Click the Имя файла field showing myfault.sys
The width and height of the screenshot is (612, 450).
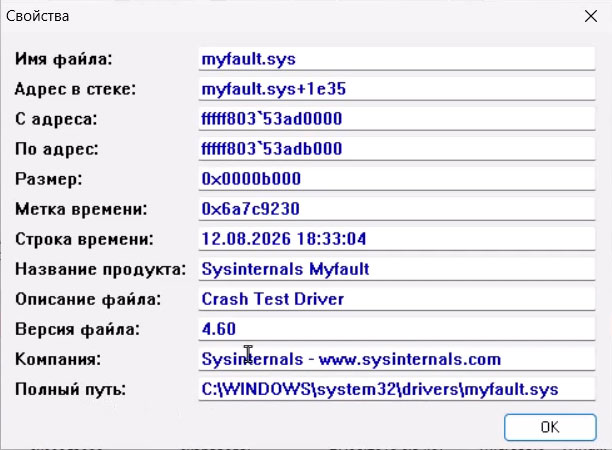pyautogui.click(x=397, y=59)
